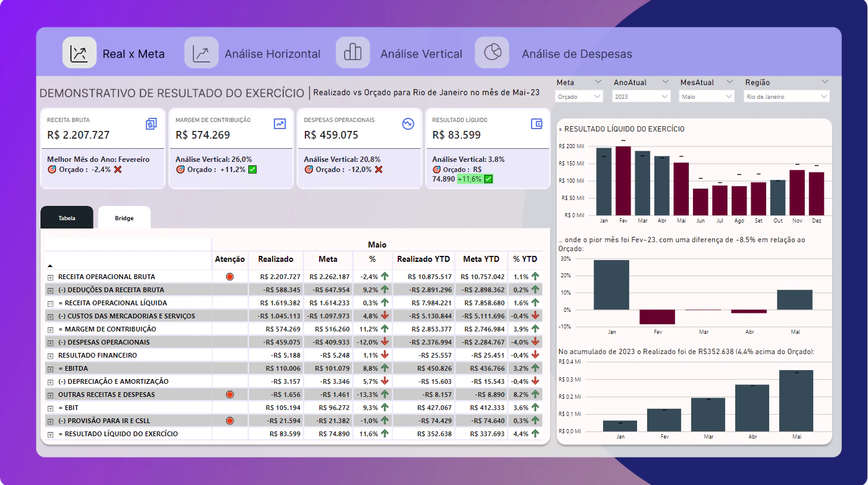
Task: Switch to the Tabela tab
Action: 67,218
